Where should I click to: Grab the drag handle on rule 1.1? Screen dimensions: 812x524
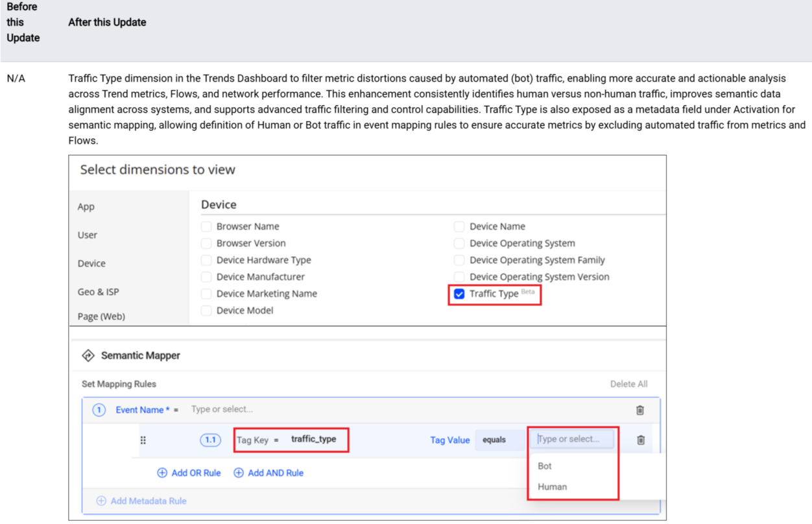click(x=143, y=440)
